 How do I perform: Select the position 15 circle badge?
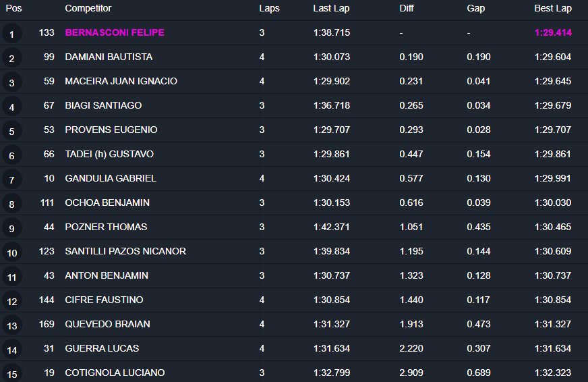(11, 373)
